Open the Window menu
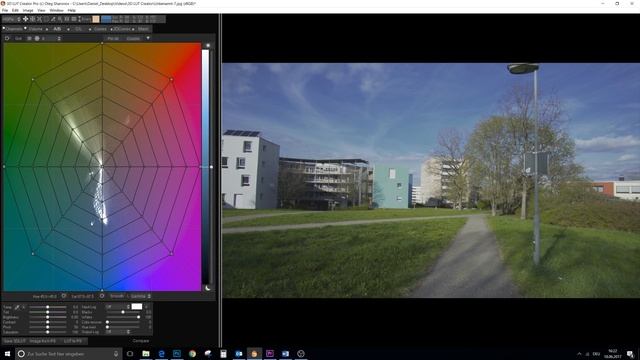 [x=56, y=10]
